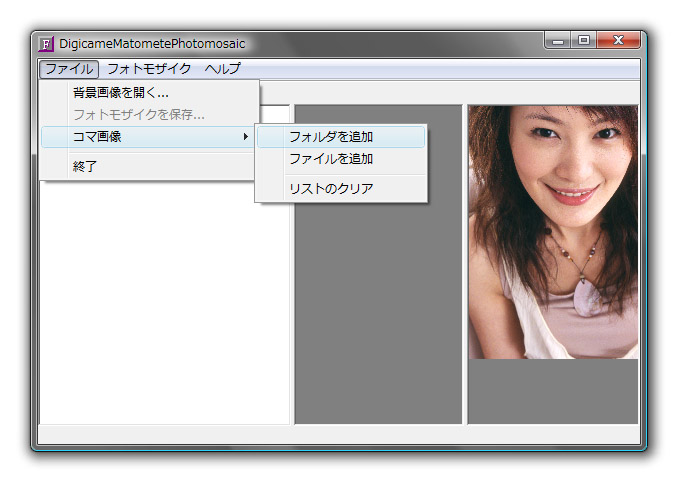The height and width of the screenshot is (480, 680).
Task: Open the ヘルプ menu
Action: coord(223,69)
